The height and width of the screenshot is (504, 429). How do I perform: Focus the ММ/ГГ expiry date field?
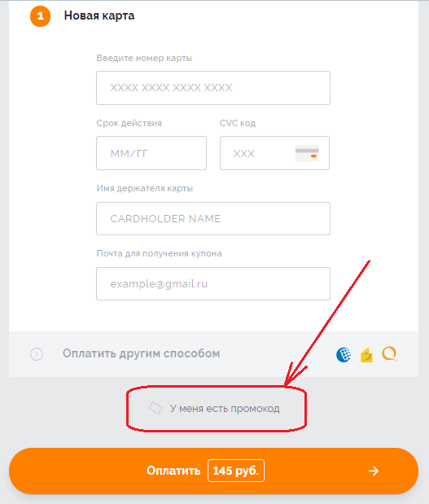151,153
